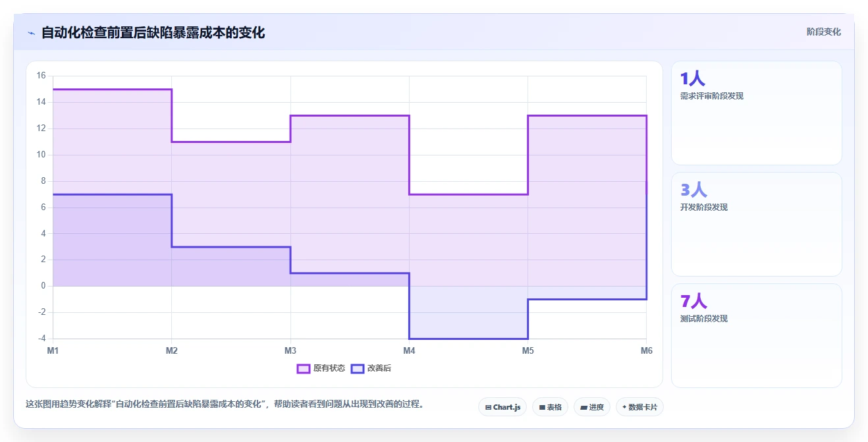Click the 进度 pill text

click(x=597, y=407)
